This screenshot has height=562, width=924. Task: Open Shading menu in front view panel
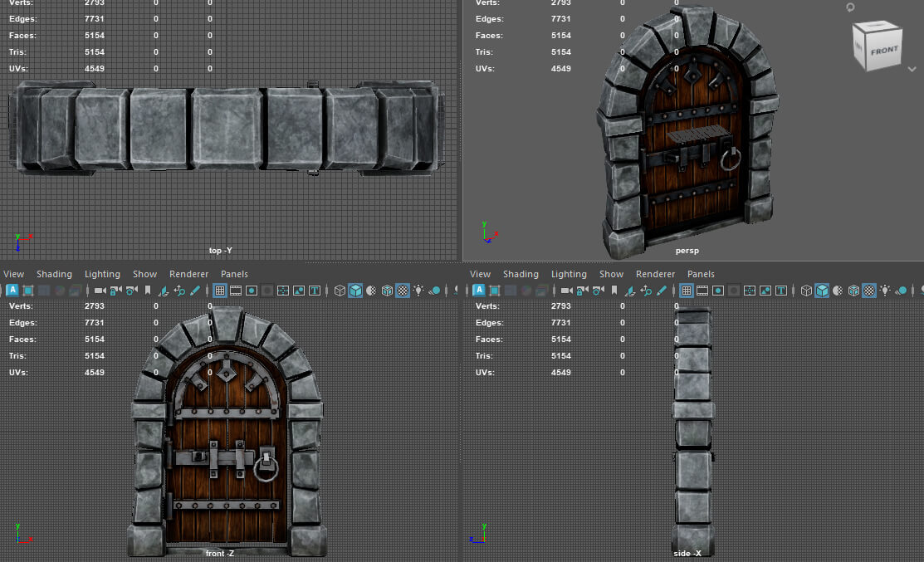[54, 274]
